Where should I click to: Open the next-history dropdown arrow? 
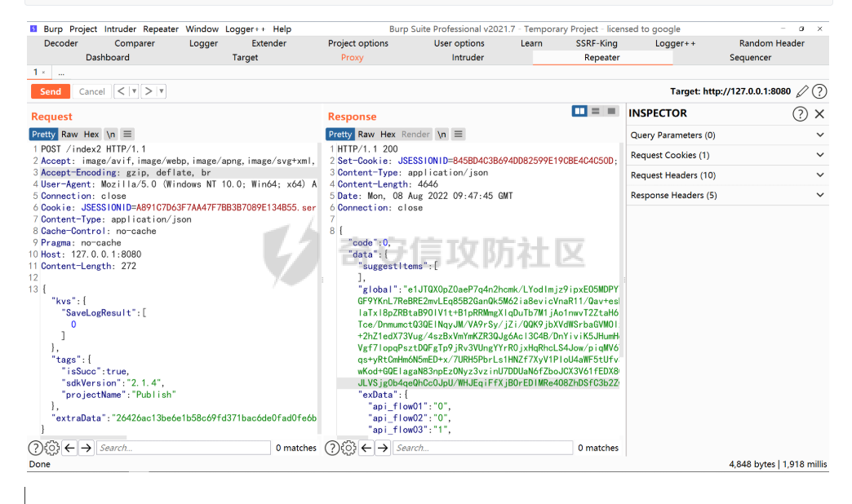(162, 91)
